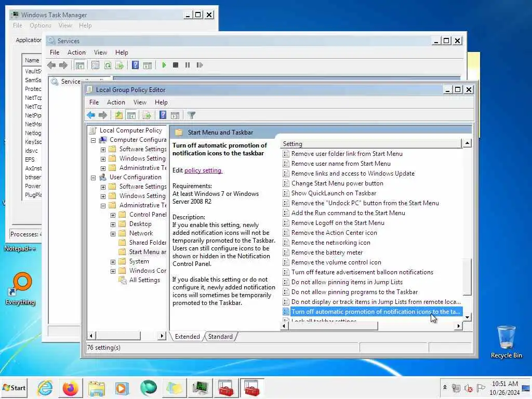The height and width of the screenshot is (399, 532).
Task: Open File menu in Local Group Policy Editor
Action: coord(94,102)
